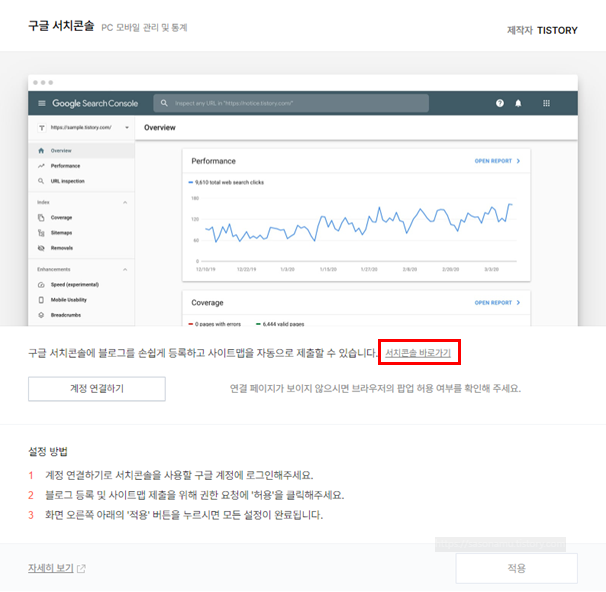Collapse the Enhancements section chevron
Screen dimensions: 606x592
125,269
